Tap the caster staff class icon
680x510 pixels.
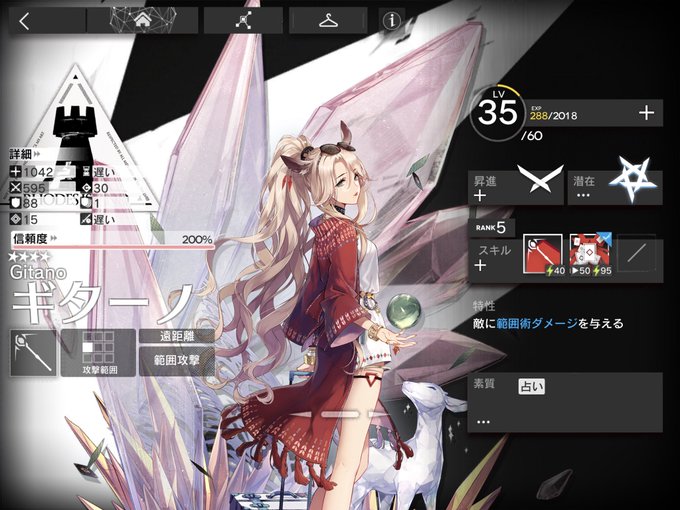coord(33,352)
